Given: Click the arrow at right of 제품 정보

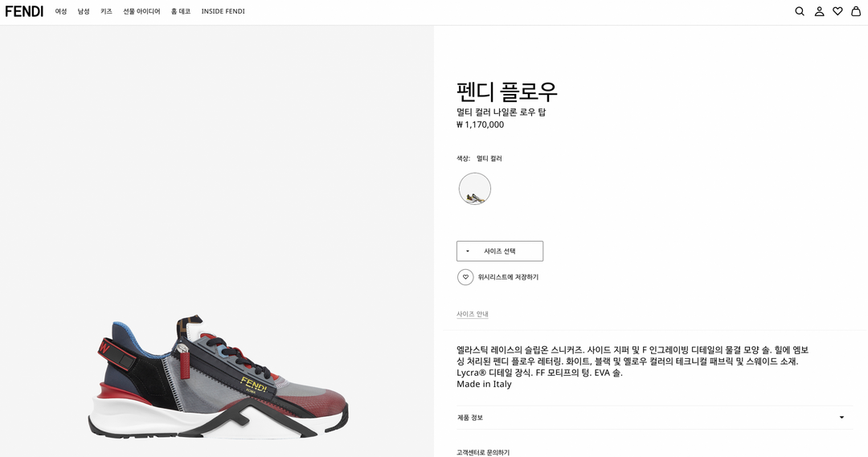Looking at the screenshot, I should [x=841, y=418].
